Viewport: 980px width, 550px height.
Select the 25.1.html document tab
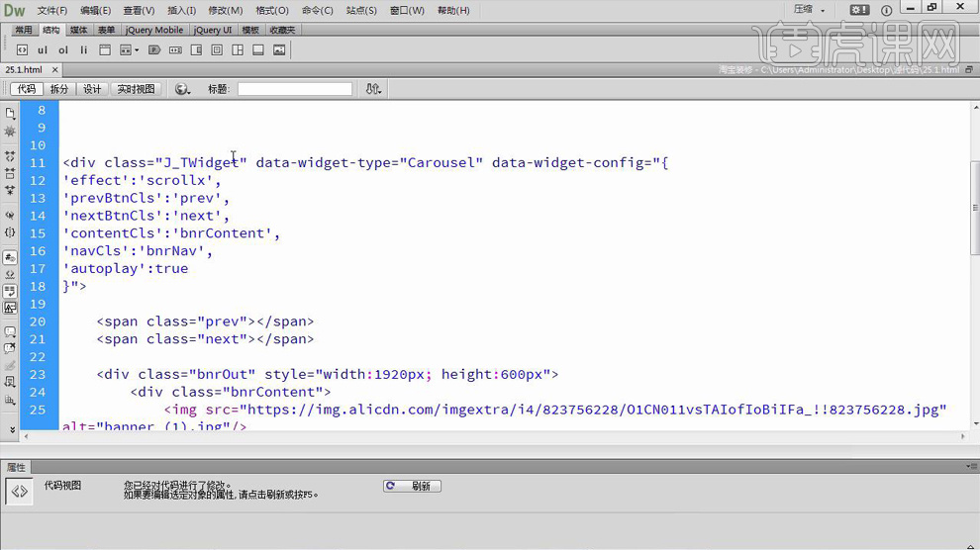tap(25, 70)
